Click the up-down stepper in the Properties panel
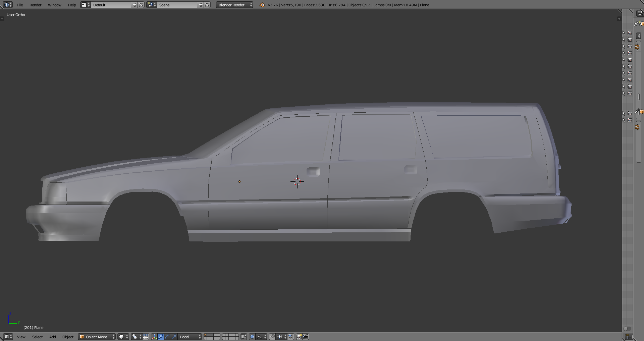The width and height of the screenshot is (644, 341). 639,36
